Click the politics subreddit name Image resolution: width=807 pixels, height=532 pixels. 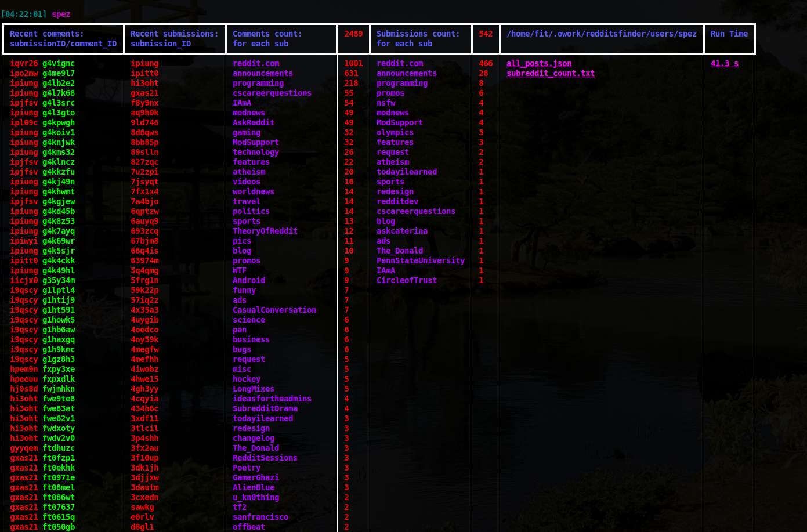pos(251,211)
